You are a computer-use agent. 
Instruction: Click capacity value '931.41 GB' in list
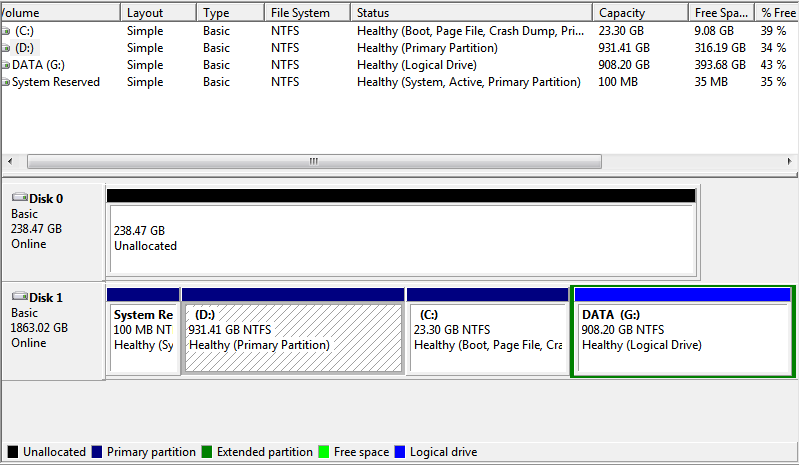pos(624,48)
